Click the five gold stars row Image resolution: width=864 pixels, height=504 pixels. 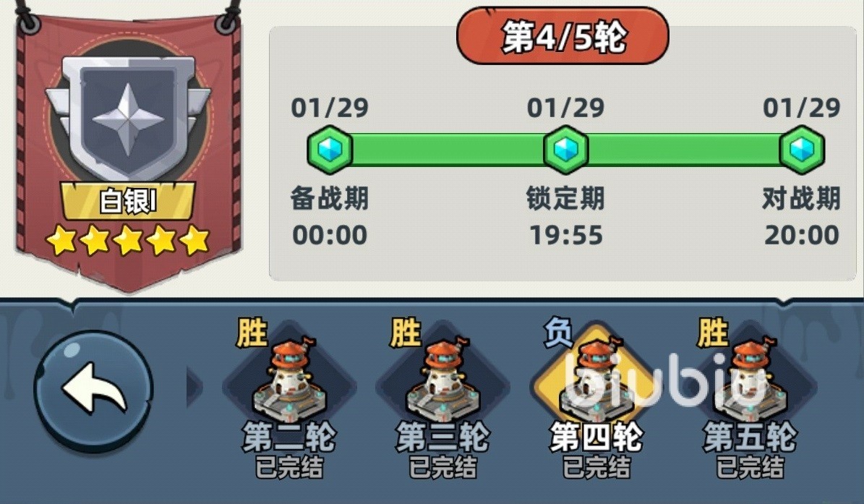[x=128, y=241]
